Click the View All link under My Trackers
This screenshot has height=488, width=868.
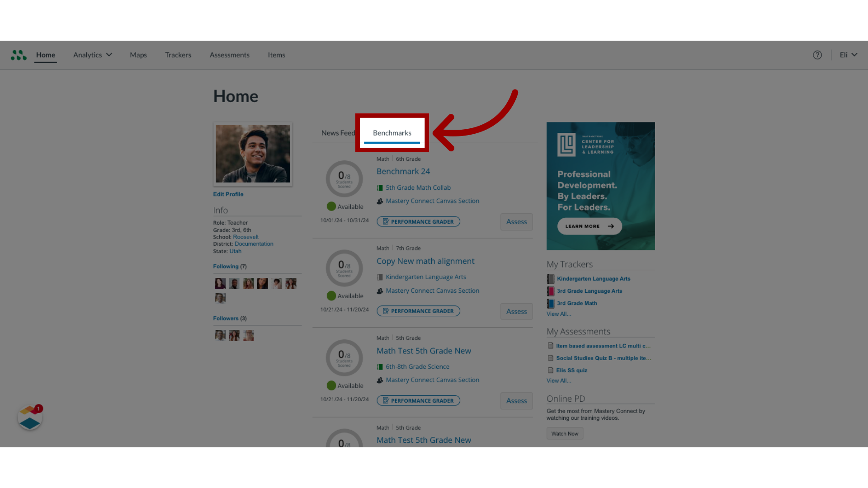[558, 314]
